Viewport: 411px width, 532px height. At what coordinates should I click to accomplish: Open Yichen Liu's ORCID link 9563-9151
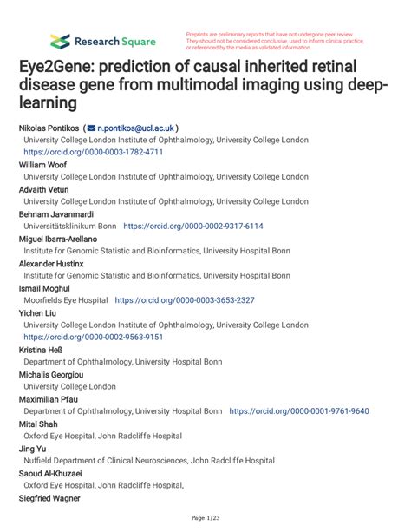pyautogui.click(x=94, y=338)
